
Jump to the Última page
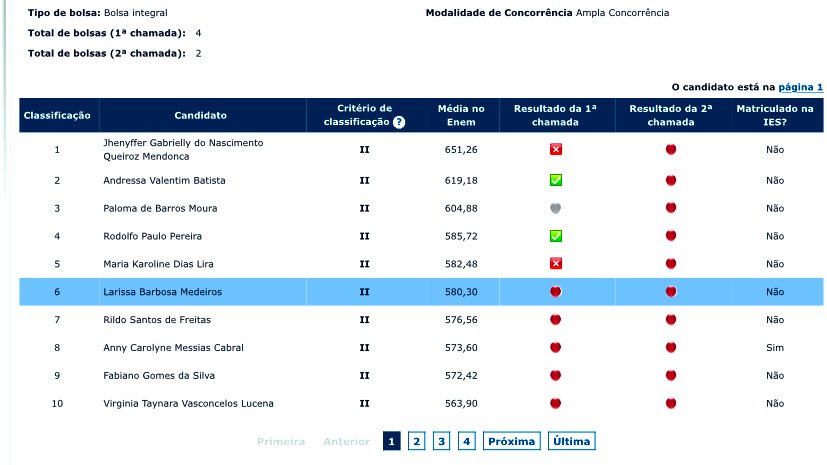572,441
